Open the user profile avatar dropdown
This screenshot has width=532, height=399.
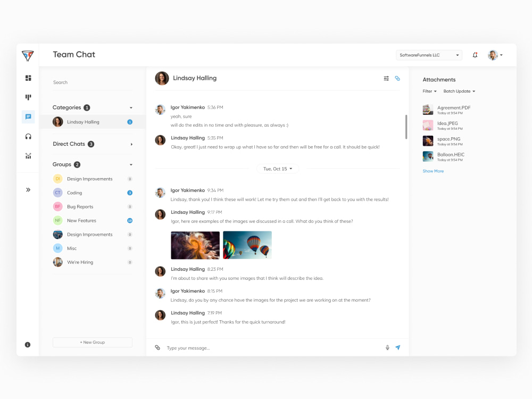pyautogui.click(x=495, y=55)
